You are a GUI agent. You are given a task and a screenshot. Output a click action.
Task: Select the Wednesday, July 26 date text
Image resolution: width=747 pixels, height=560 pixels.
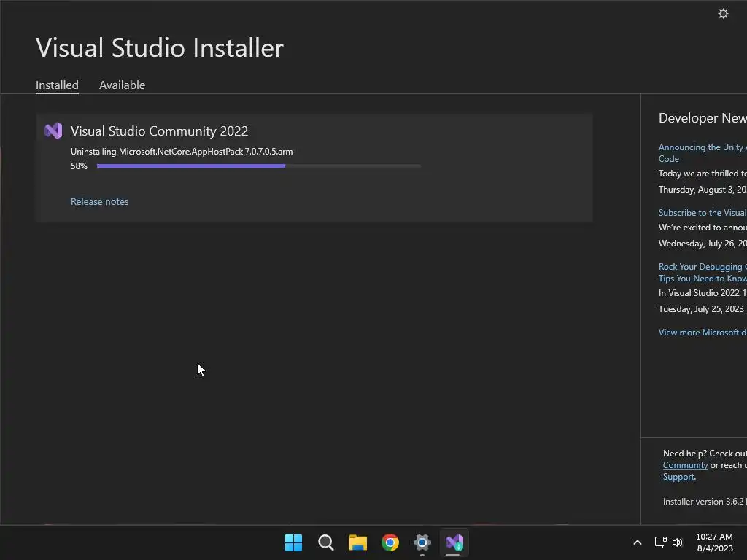coord(703,244)
